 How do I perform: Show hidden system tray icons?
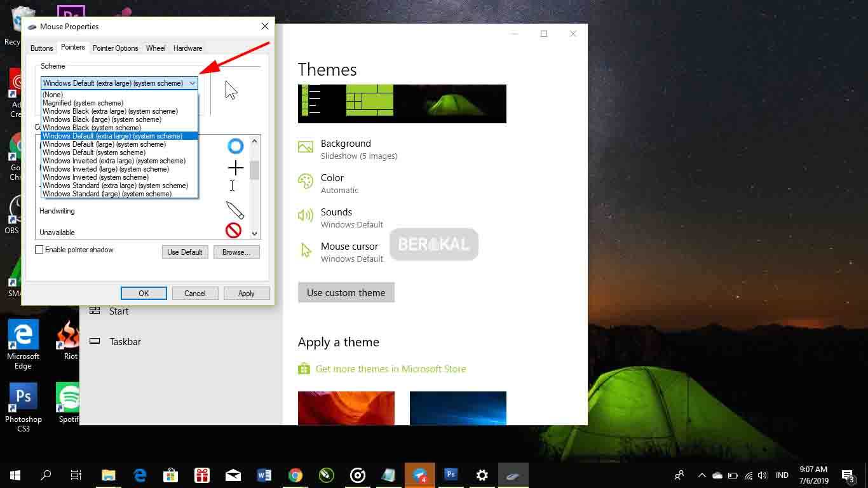pyautogui.click(x=702, y=475)
